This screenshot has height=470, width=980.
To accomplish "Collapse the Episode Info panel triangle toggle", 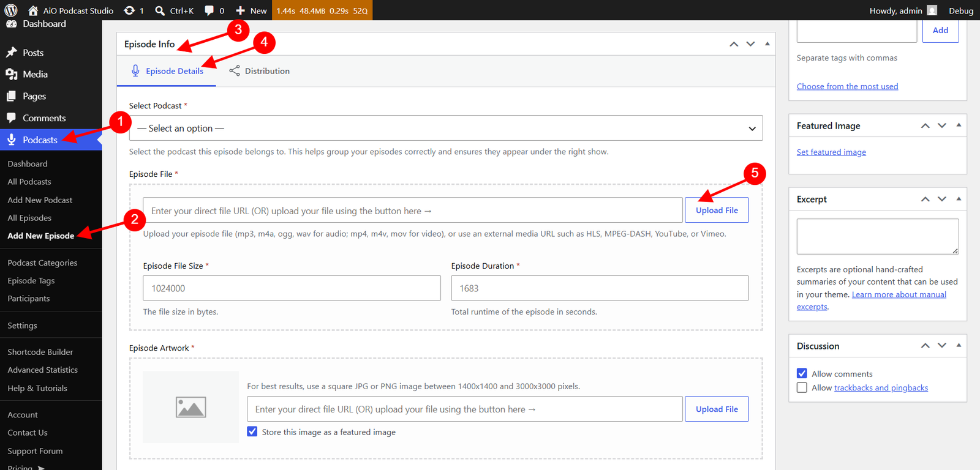I will pyautogui.click(x=767, y=43).
